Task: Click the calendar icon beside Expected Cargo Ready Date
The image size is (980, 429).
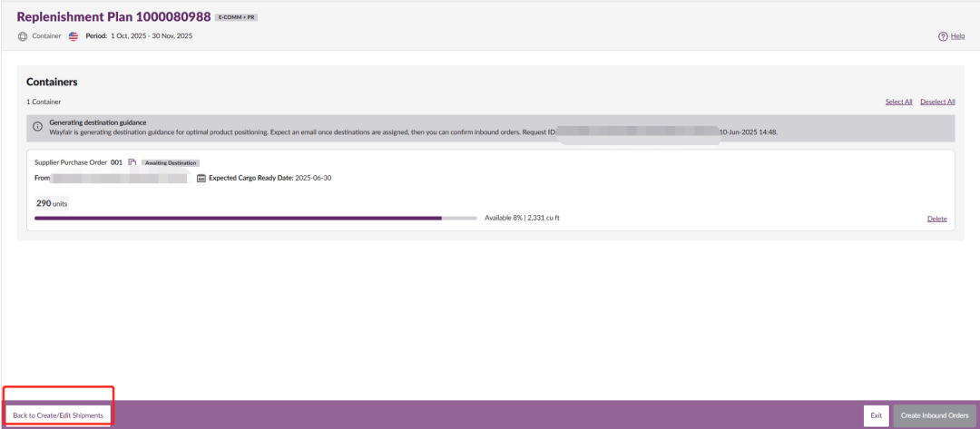Action: [x=201, y=178]
